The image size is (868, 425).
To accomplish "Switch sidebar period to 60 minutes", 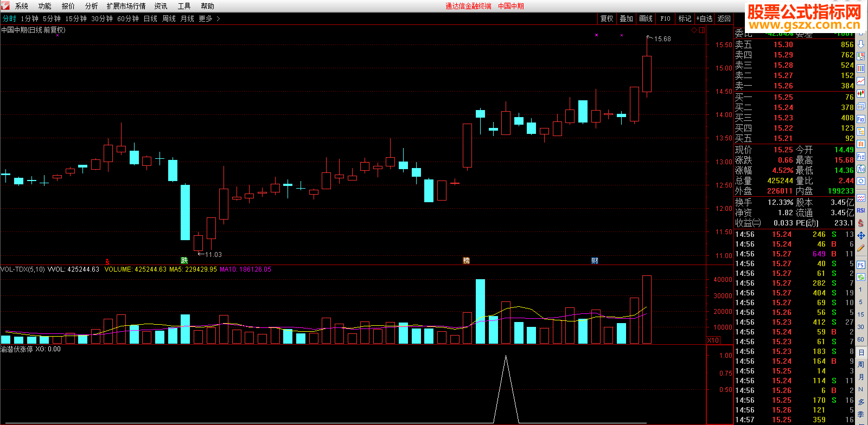I will tap(861, 339).
